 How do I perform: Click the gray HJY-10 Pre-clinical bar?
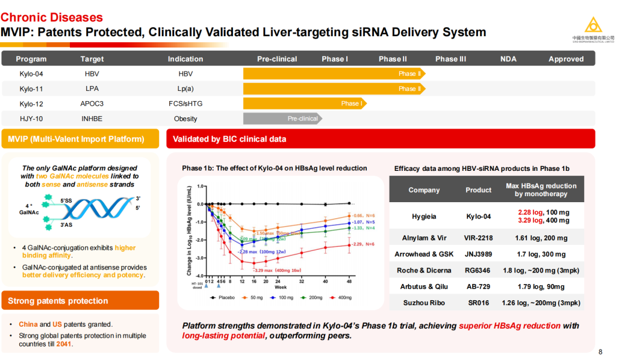pyautogui.click(x=282, y=119)
